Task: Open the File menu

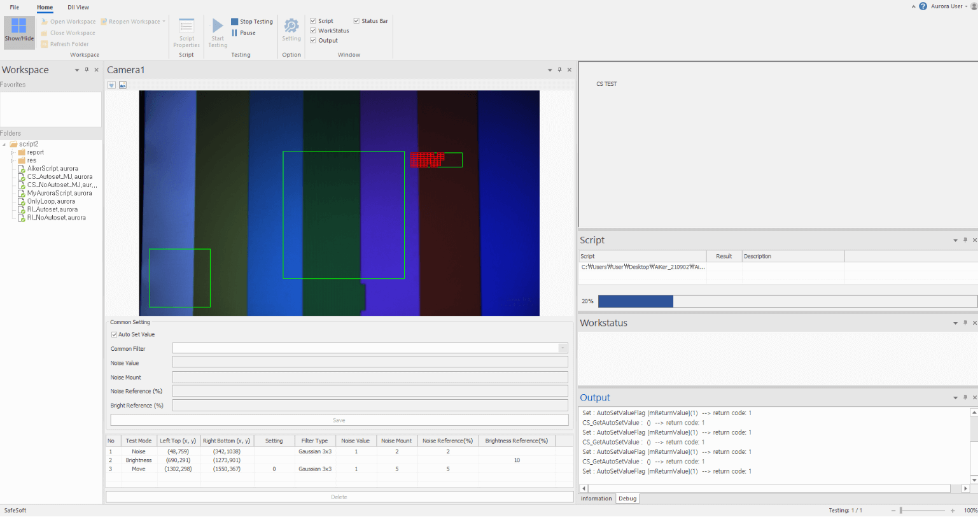Action: tap(14, 7)
